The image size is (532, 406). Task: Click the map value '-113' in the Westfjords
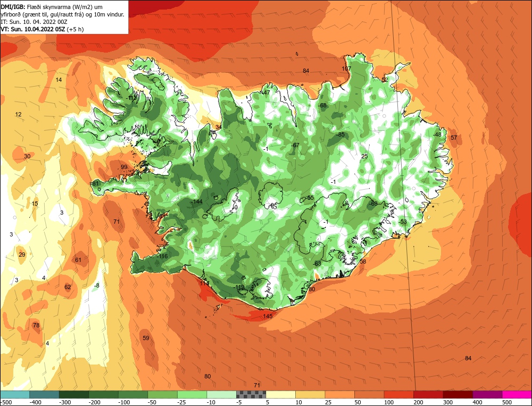131,98
